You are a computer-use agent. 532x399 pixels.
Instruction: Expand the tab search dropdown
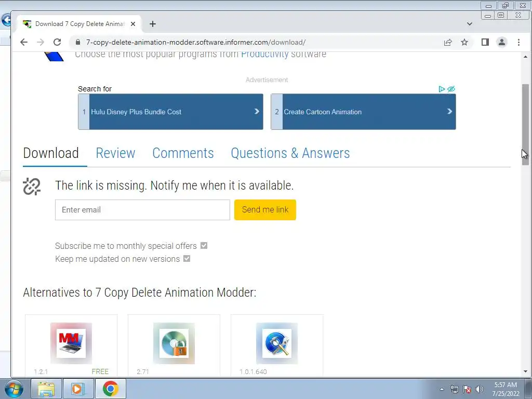coord(470,24)
